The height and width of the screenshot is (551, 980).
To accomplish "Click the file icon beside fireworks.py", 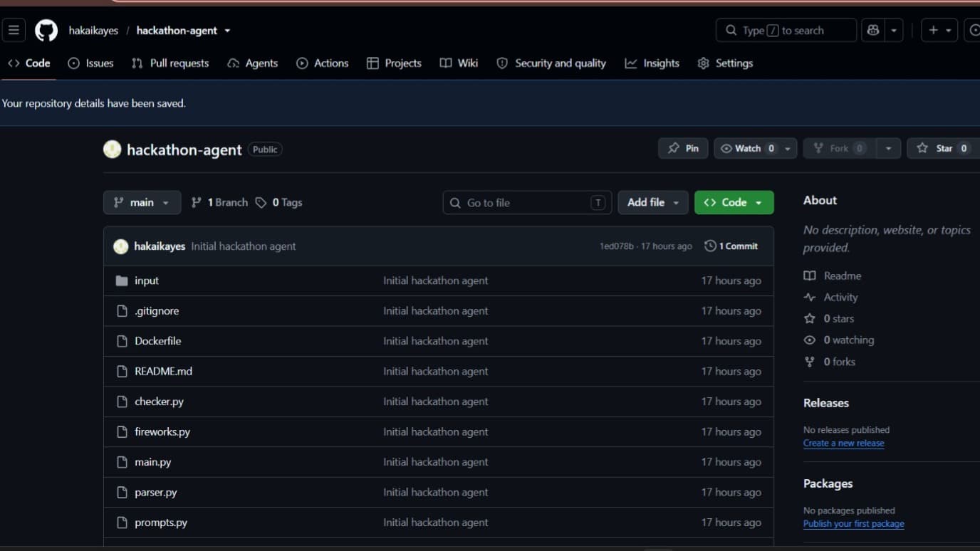I will click(x=121, y=432).
